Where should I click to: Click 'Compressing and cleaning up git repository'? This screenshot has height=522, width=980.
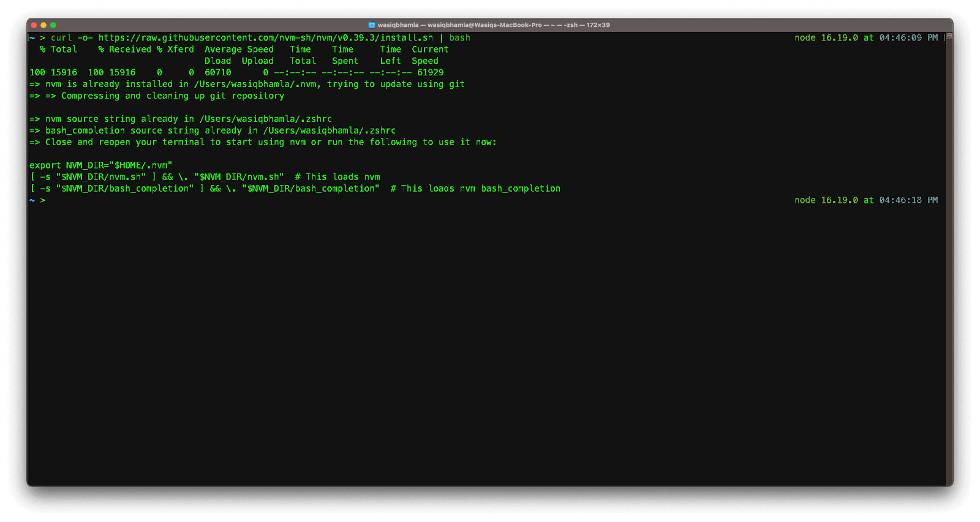[173, 96]
